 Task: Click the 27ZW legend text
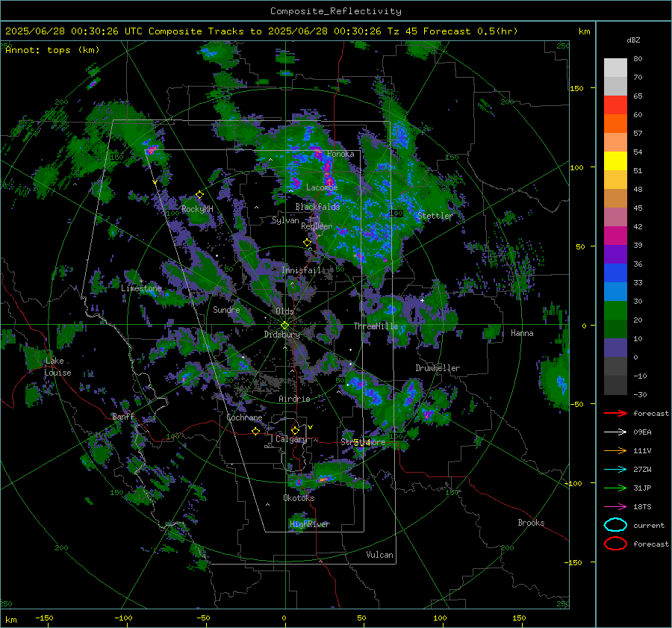click(642, 470)
